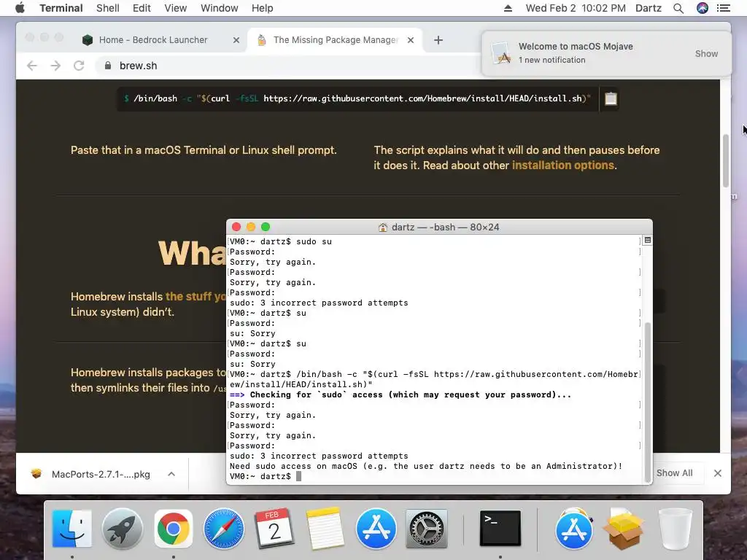Open the installation options link

click(562, 166)
